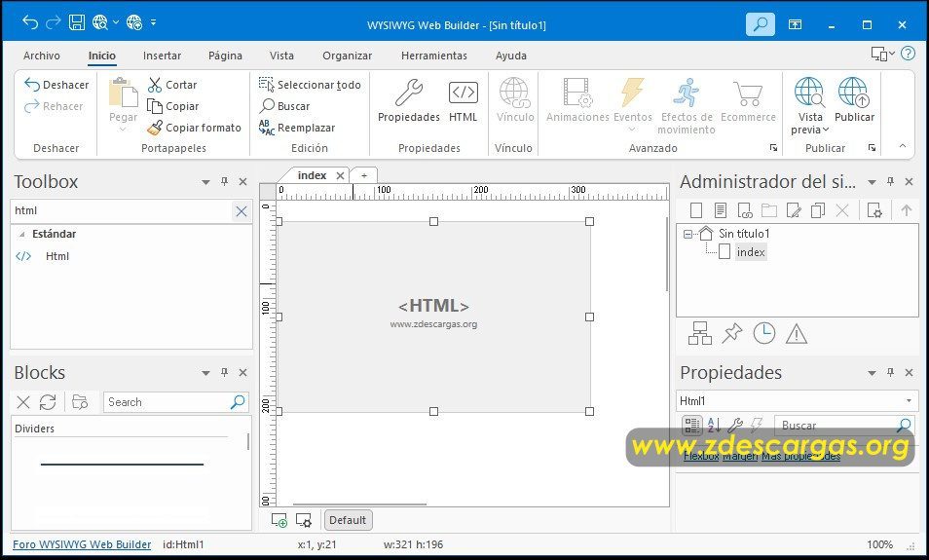Select the HTML object on canvas
The width and height of the screenshot is (929, 560).
pos(433,317)
